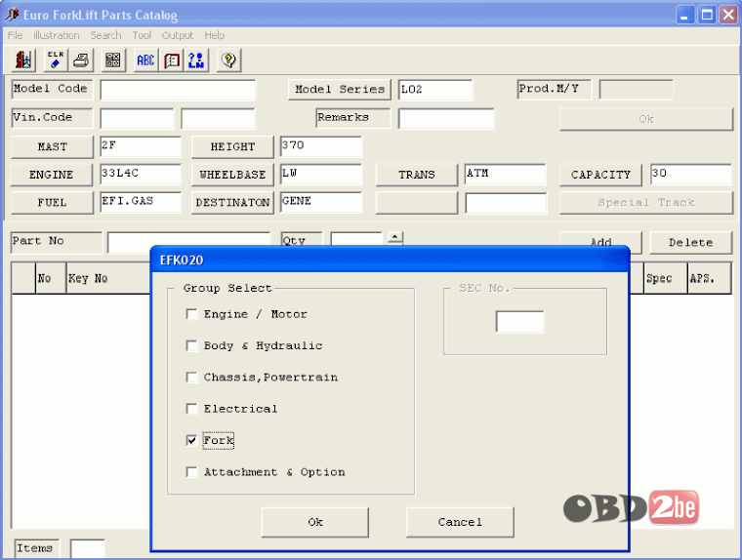Click the capacity field showing 30
The width and height of the screenshot is (742, 560).
coord(691,175)
